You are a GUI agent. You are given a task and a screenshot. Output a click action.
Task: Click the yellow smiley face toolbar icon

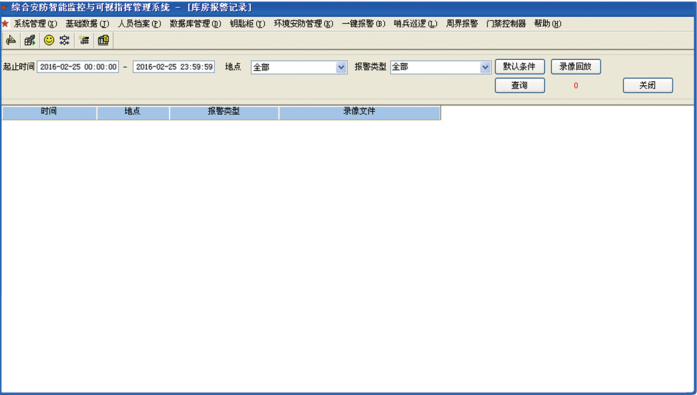49,40
